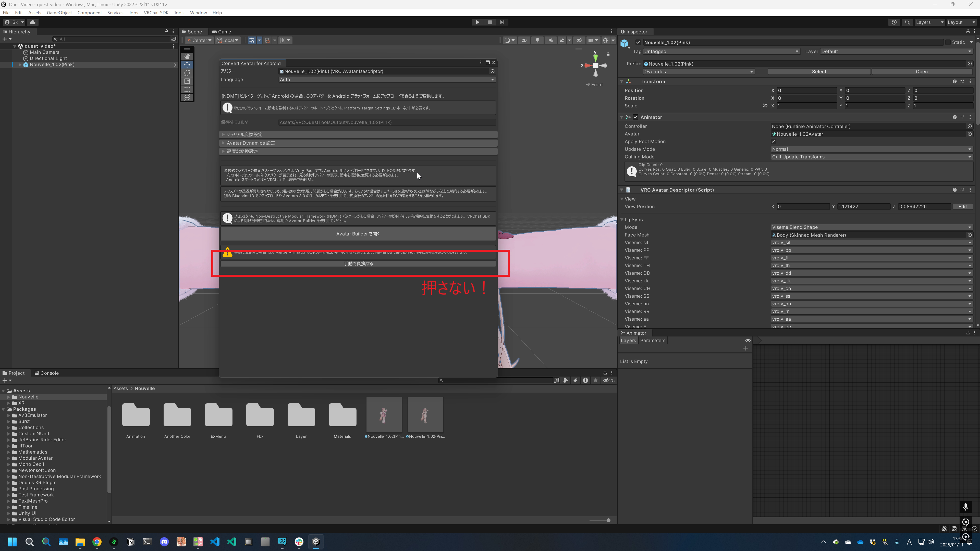Select the Scale tool in Scene
Viewport: 980px width, 551px height.
pos(187,81)
